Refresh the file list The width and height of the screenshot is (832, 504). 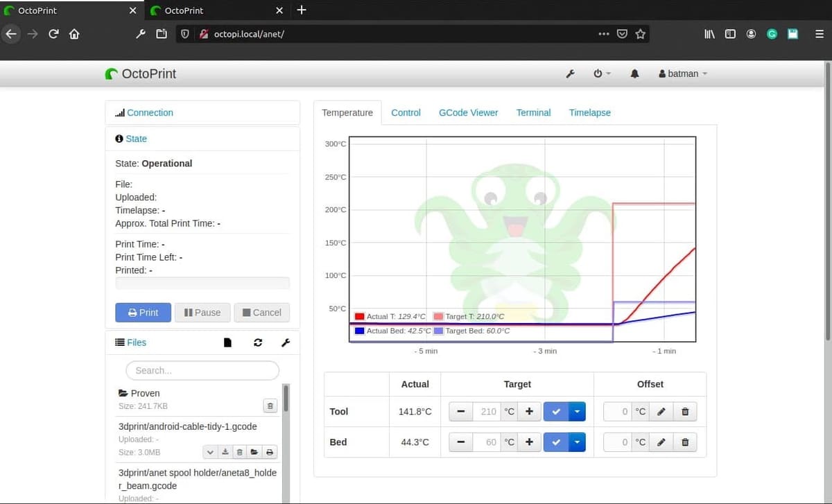pyautogui.click(x=258, y=342)
